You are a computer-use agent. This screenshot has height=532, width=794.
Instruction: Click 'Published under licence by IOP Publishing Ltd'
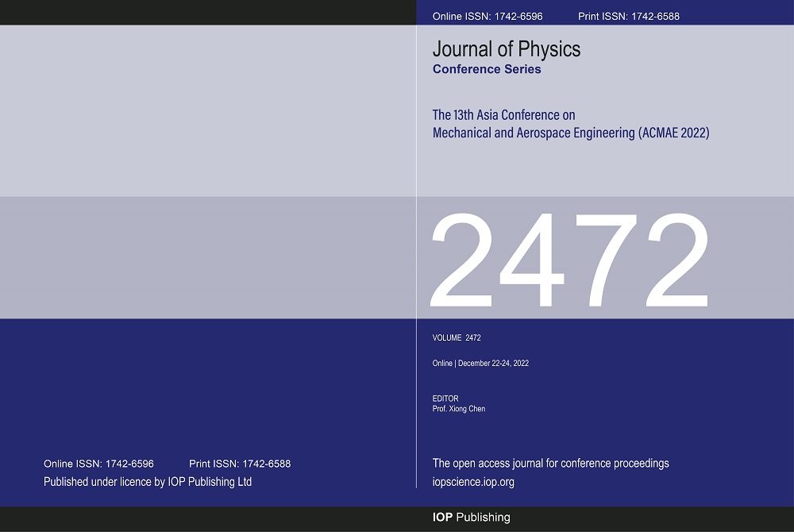point(148,482)
